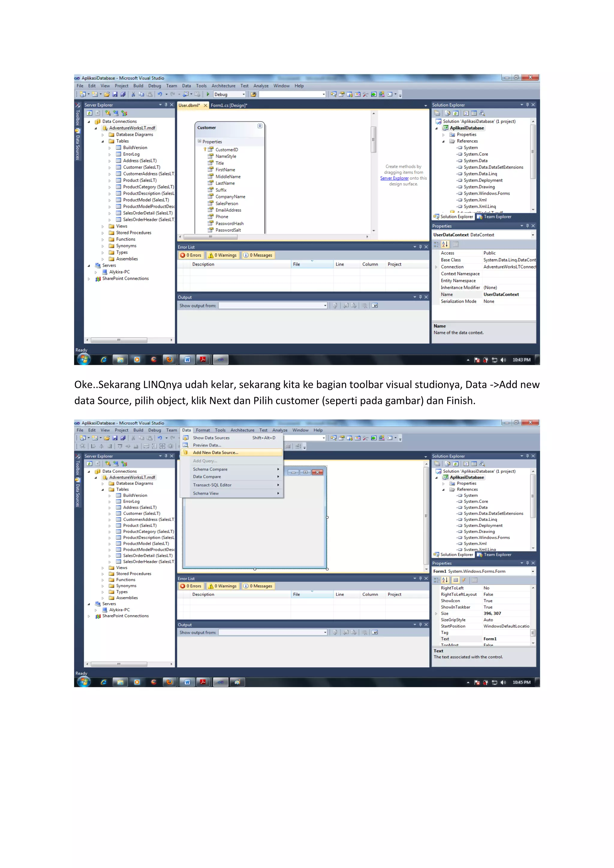Collapse Tables node in upper Server Explorer
The image size is (614, 868).
pyautogui.click(x=103, y=141)
